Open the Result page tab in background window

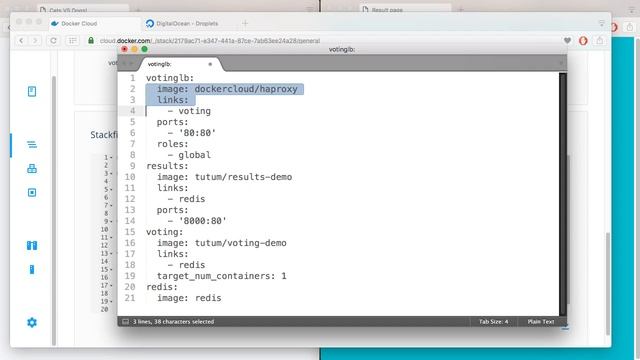(x=405, y=9)
